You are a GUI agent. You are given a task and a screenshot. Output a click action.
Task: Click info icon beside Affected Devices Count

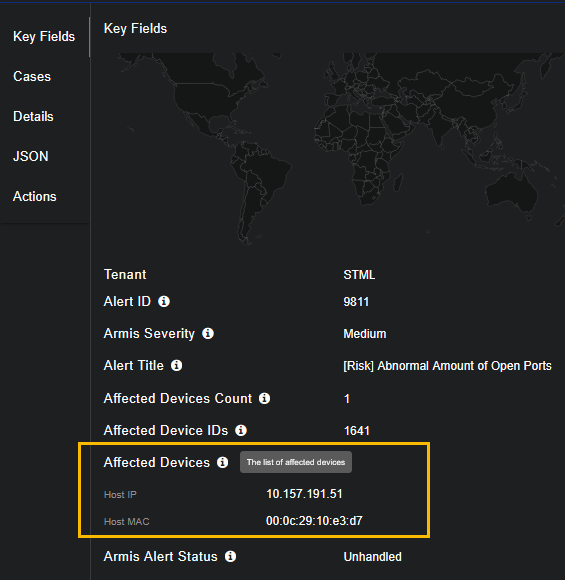point(264,398)
